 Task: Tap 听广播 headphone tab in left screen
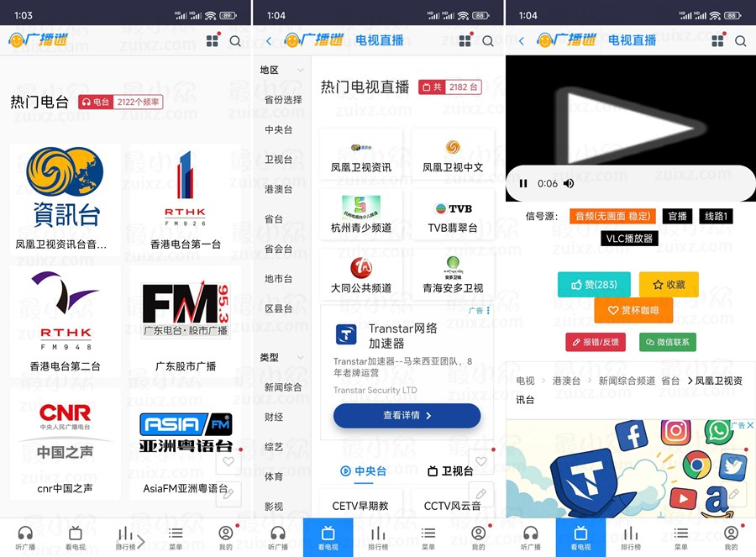tap(25, 537)
